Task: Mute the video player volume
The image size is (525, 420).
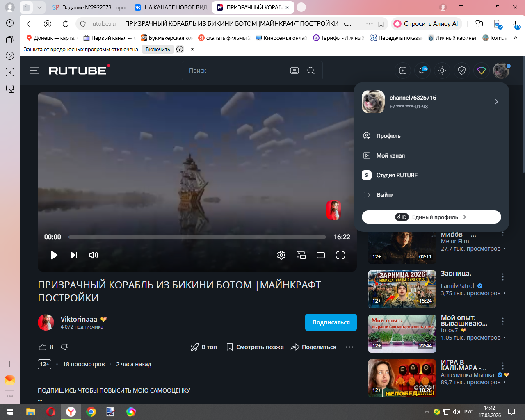Action: (x=93, y=255)
